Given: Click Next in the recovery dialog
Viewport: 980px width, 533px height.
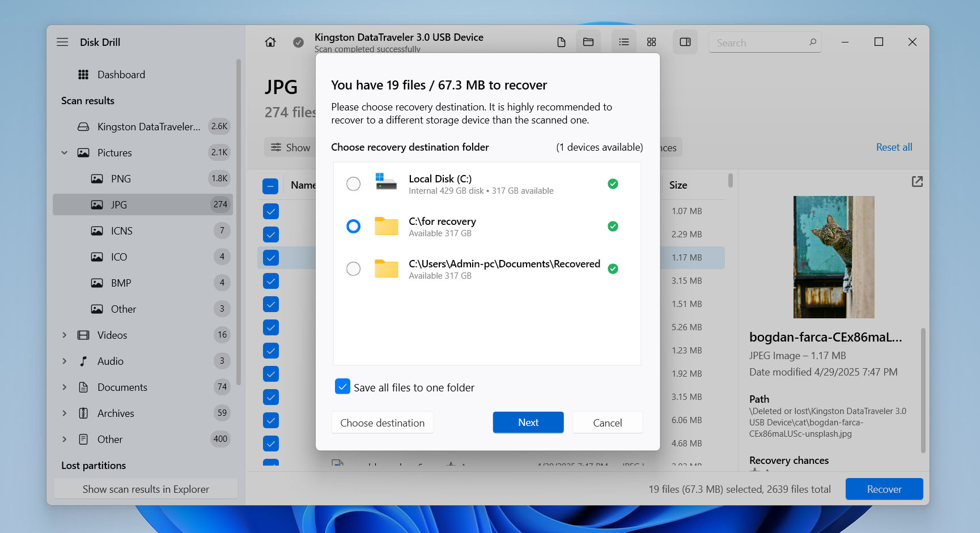Looking at the screenshot, I should (528, 423).
